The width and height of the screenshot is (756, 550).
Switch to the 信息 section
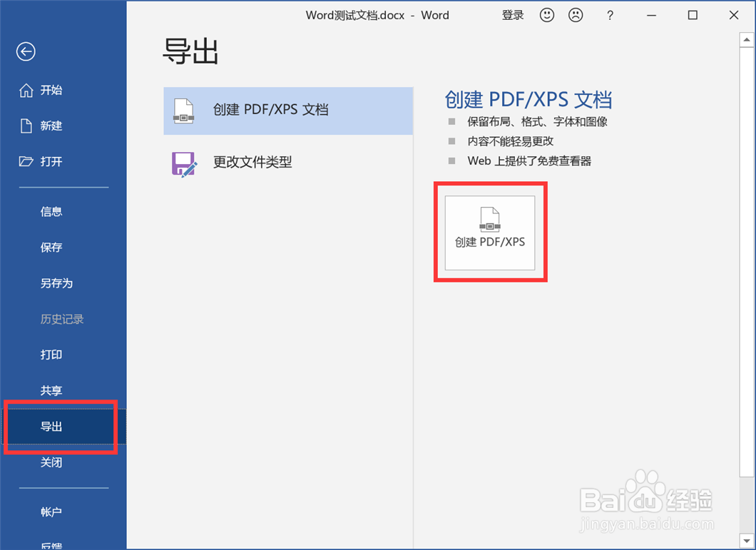[51, 211]
